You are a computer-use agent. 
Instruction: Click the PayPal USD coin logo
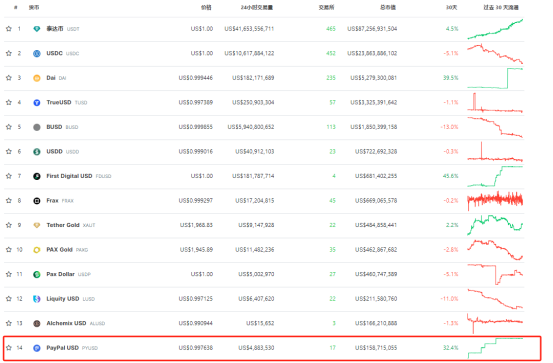37,348
